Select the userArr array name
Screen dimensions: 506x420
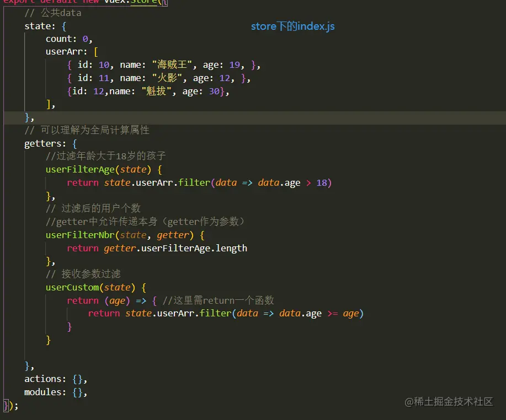(62, 52)
